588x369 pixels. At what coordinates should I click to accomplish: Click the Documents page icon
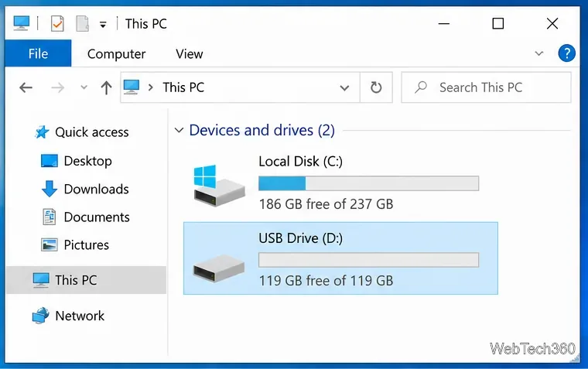pyautogui.click(x=49, y=217)
